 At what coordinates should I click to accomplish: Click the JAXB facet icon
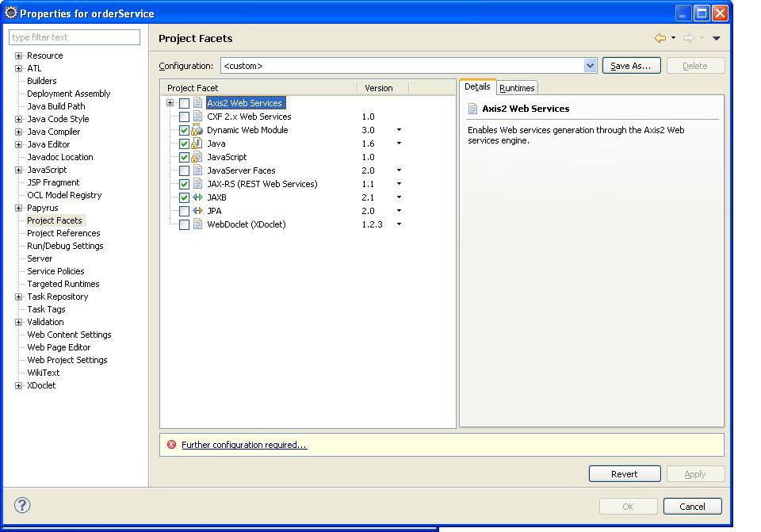[x=197, y=197]
